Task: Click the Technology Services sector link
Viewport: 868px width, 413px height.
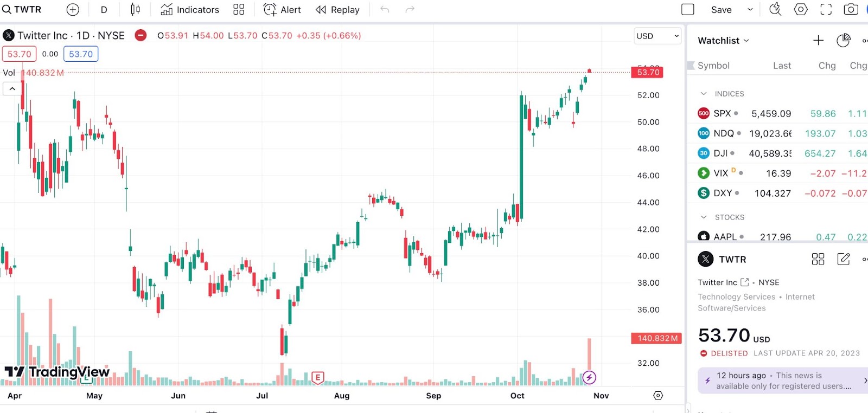Action: [736, 297]
